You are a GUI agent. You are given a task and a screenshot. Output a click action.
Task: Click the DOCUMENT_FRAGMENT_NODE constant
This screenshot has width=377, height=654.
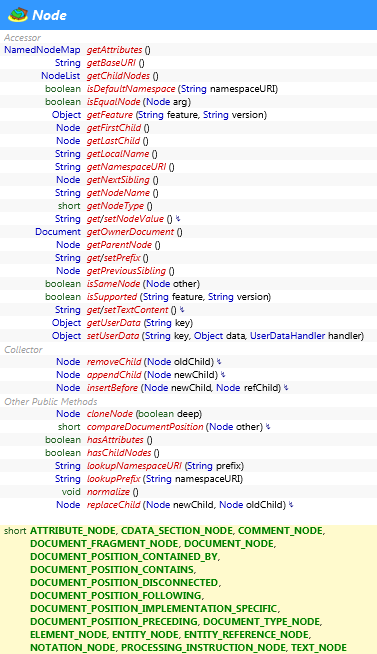click(104, 543)
